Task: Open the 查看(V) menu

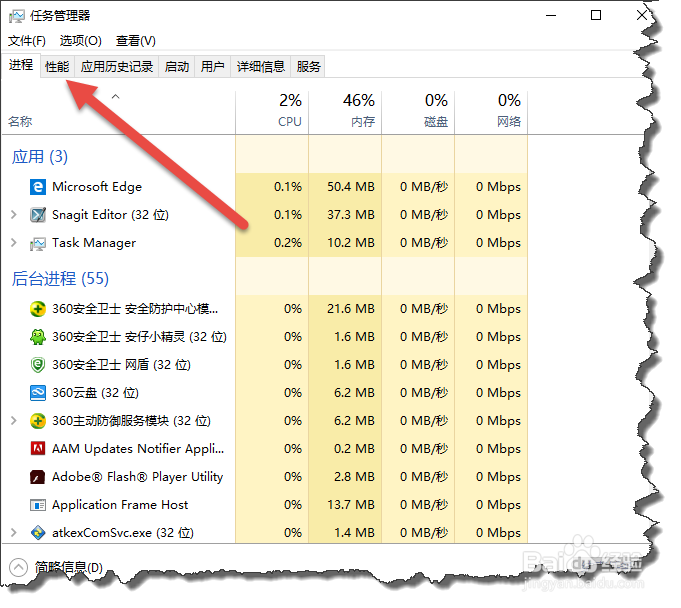Action: point(136,41)
